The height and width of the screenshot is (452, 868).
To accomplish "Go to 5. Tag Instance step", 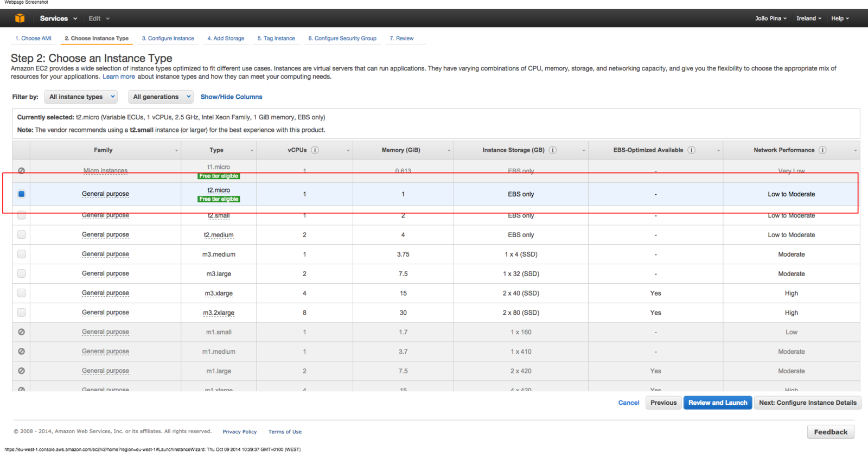I will point(276,39).
